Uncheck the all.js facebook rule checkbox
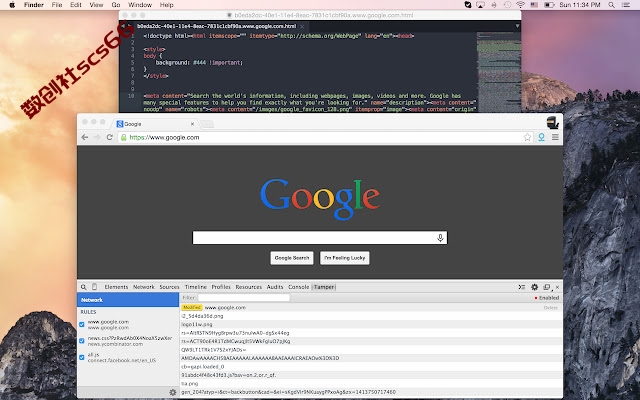640x400 pixels. tap(82, 358)
